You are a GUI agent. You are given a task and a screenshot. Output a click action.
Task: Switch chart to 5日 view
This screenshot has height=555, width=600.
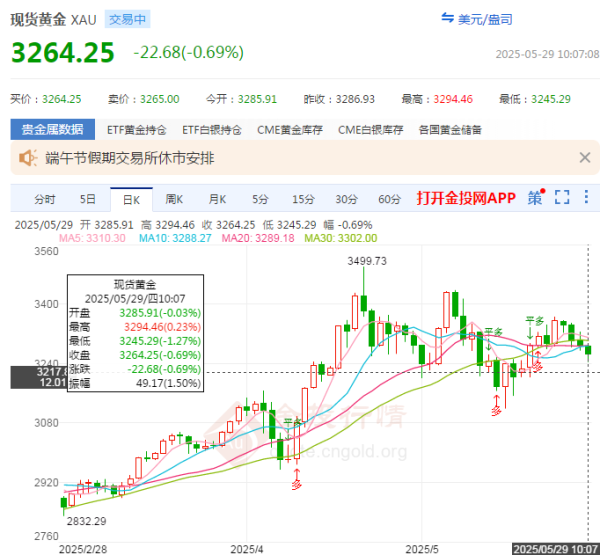(x=87, y=199)
